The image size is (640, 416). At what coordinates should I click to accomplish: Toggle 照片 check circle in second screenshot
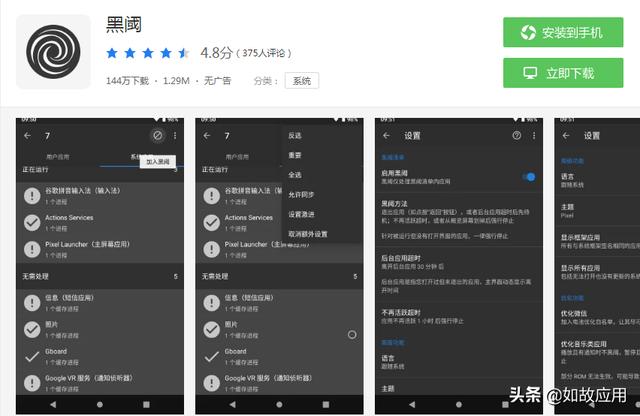point(211,329)
